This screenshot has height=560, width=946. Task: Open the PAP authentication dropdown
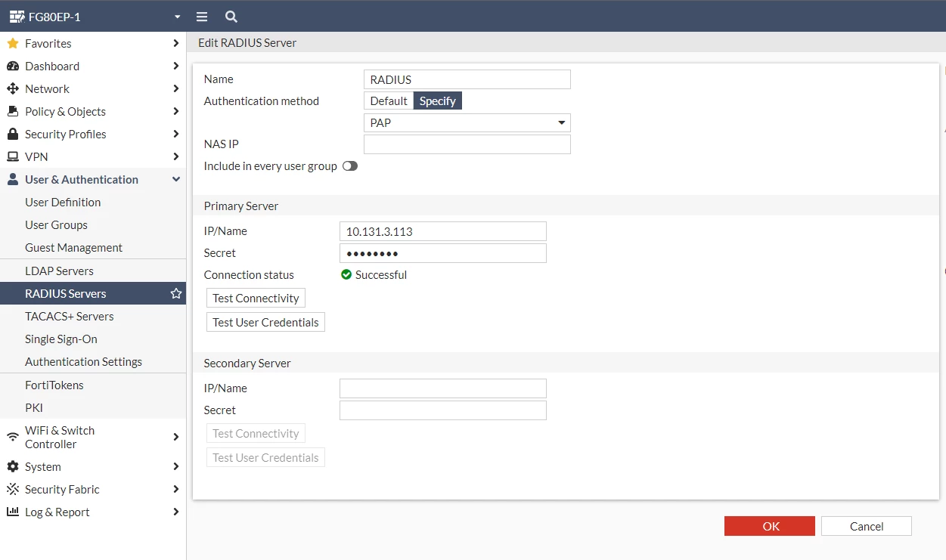coord(467,122)
